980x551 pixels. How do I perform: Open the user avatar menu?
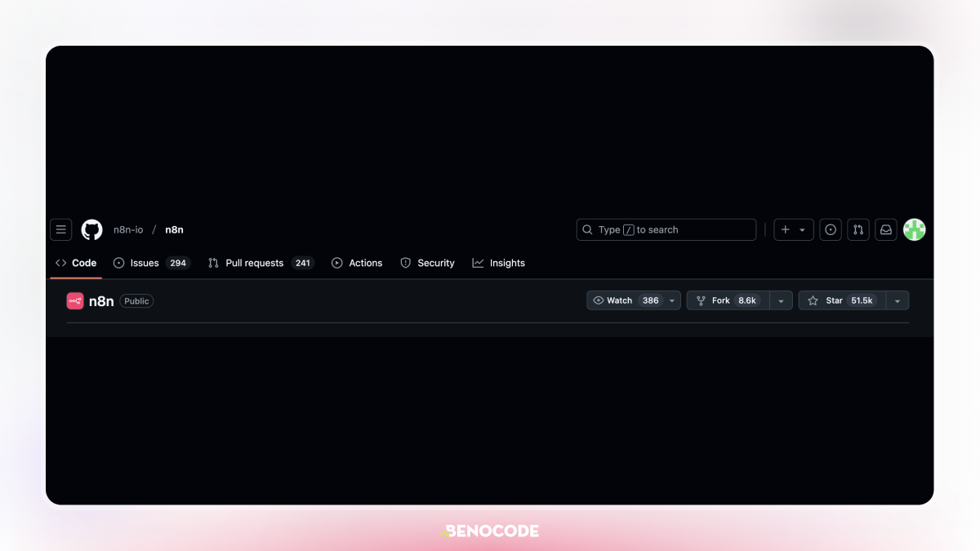[x=915, y=230]
